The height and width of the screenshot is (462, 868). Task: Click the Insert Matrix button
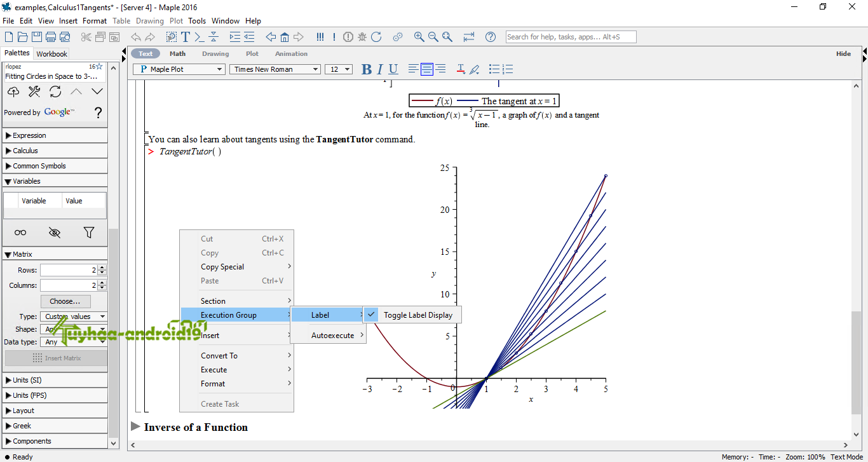pyautogui.click(x=56, y=358)
